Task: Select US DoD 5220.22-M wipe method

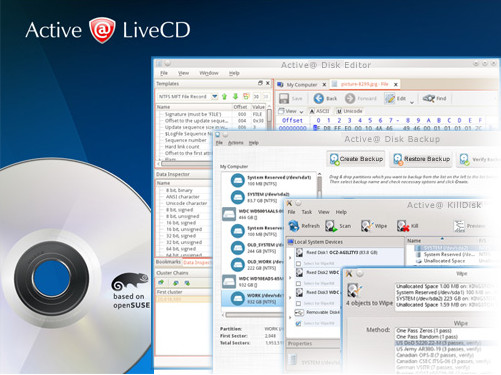Action: (438, 343)
